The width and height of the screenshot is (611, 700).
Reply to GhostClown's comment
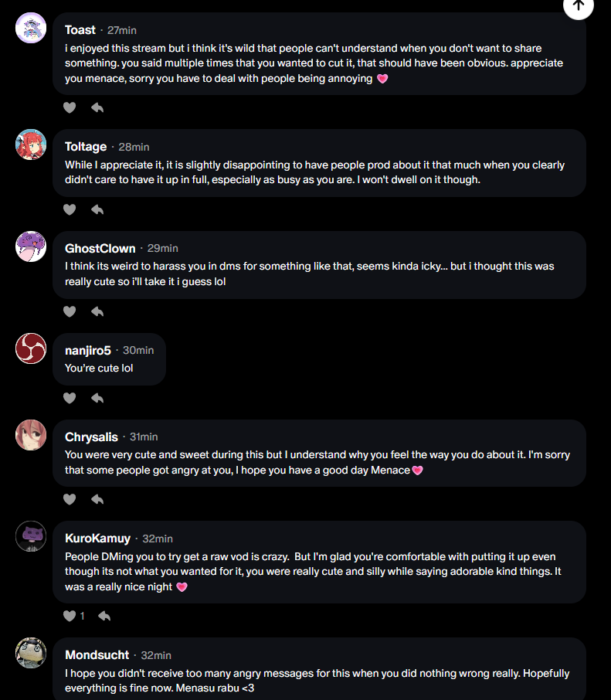[x=97, y=311]
